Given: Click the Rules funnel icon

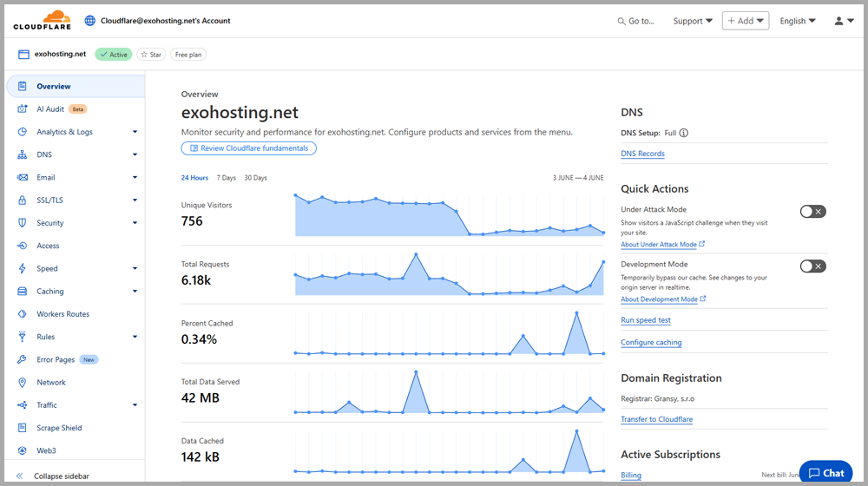Looking at the screenshot, I should tap(23, 337).
